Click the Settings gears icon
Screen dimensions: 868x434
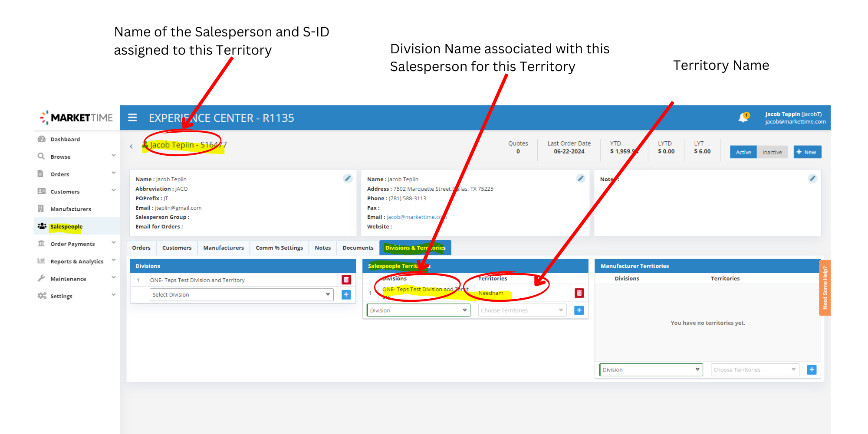coord(42,296)
